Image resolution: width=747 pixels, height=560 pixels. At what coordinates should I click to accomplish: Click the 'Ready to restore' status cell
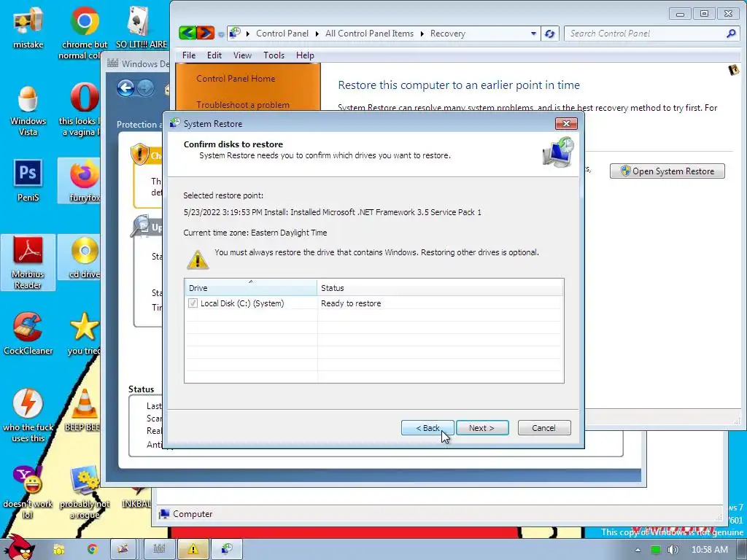(351, 303)
